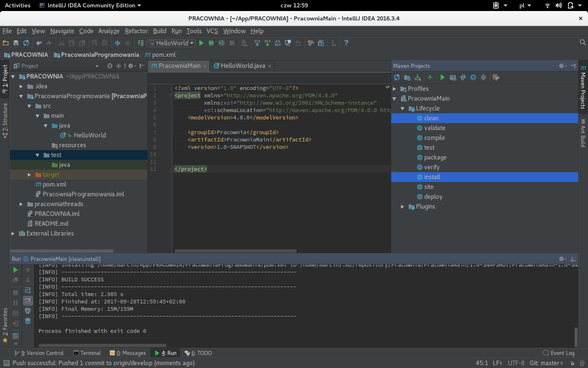This screenshot has height=368, width=588.
Task: Open Activities overview in top bar
Action: (18, 5)
